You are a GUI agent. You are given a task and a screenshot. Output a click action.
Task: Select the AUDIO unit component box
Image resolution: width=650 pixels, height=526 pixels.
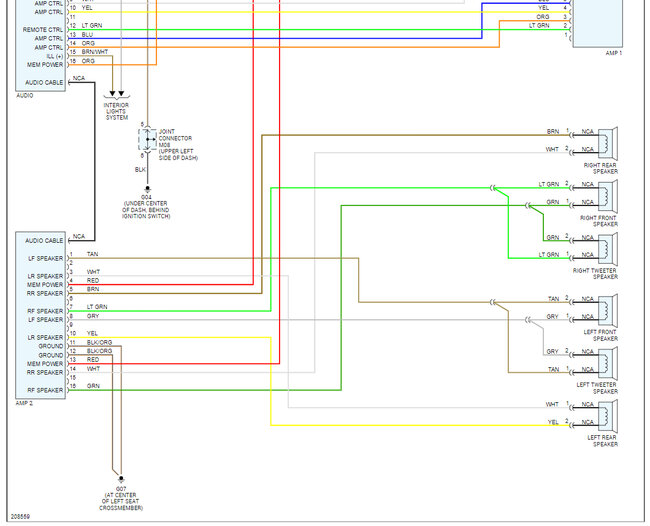tap(41, 45)
